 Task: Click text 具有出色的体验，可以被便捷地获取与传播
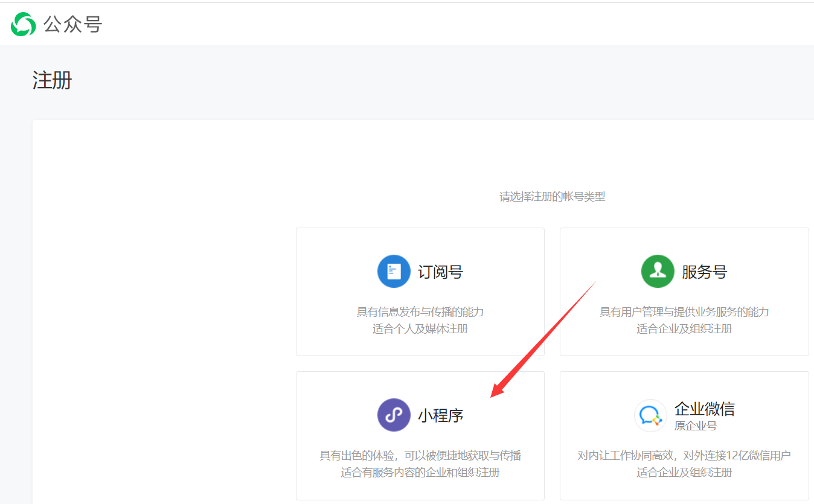(420, 456)
